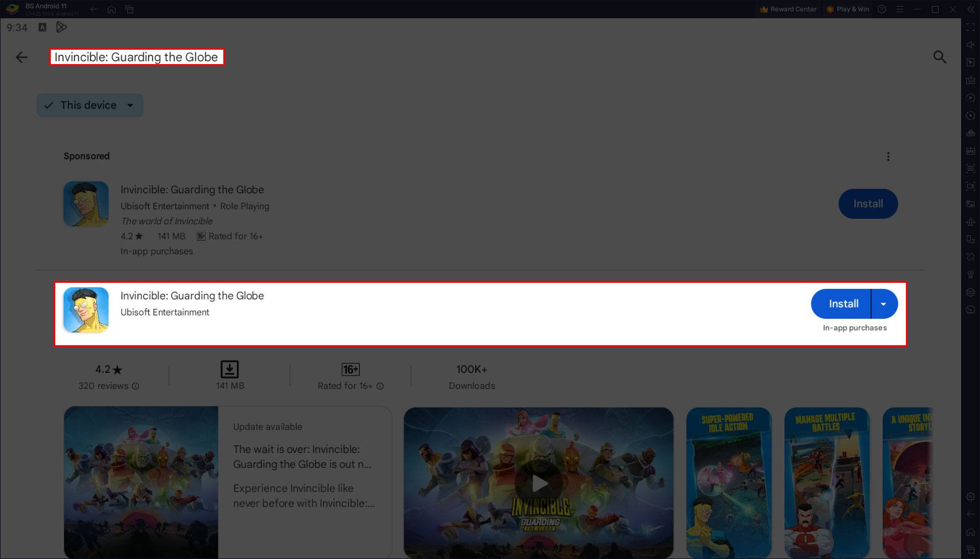Open the Reward Center
This screenshot has width=980, height=559.
tap(788, 9)
